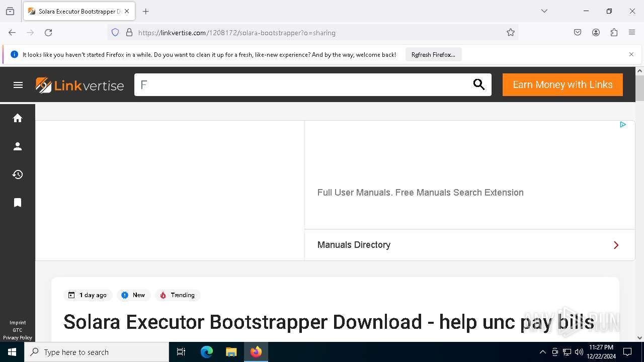644x362 pixels.
Task: Bookmark this page with the star
Action: (x=511, y=33)
